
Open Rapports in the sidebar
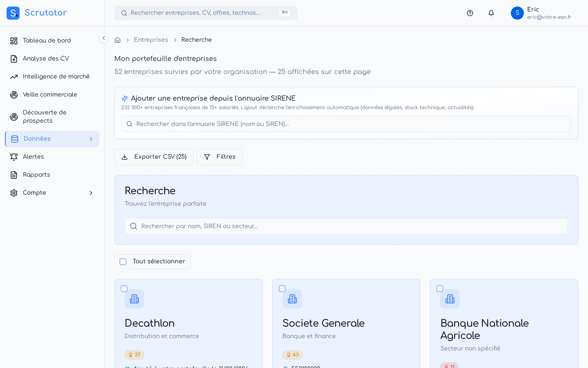(x=52, y=175)
